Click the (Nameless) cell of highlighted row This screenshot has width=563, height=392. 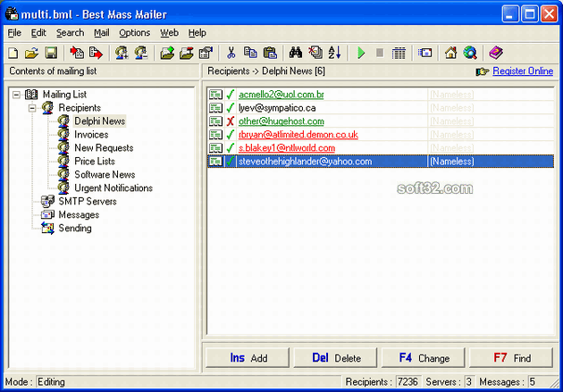click(490, 161)
